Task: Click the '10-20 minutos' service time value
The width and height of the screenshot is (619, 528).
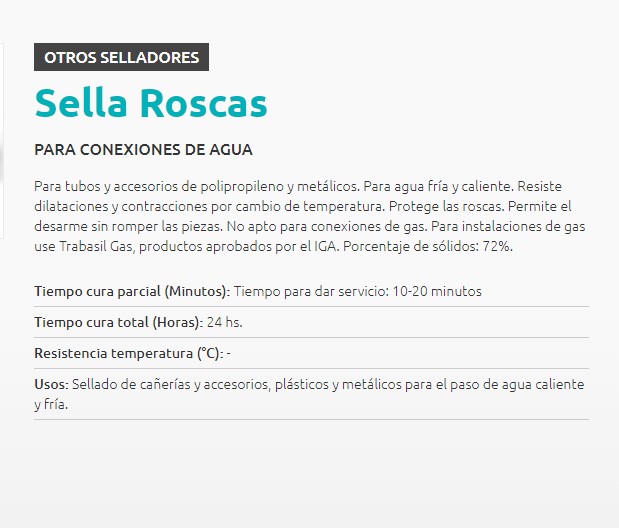Action: [437, 291]
